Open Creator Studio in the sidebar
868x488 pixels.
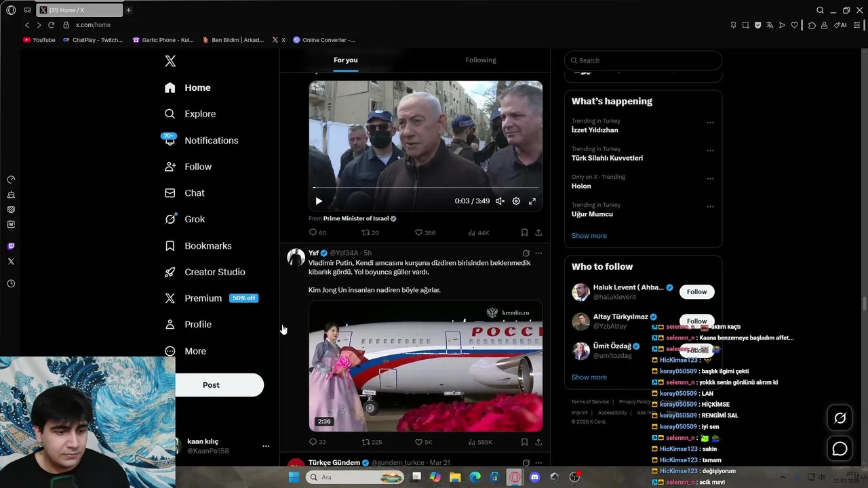[x=205, y=272]
